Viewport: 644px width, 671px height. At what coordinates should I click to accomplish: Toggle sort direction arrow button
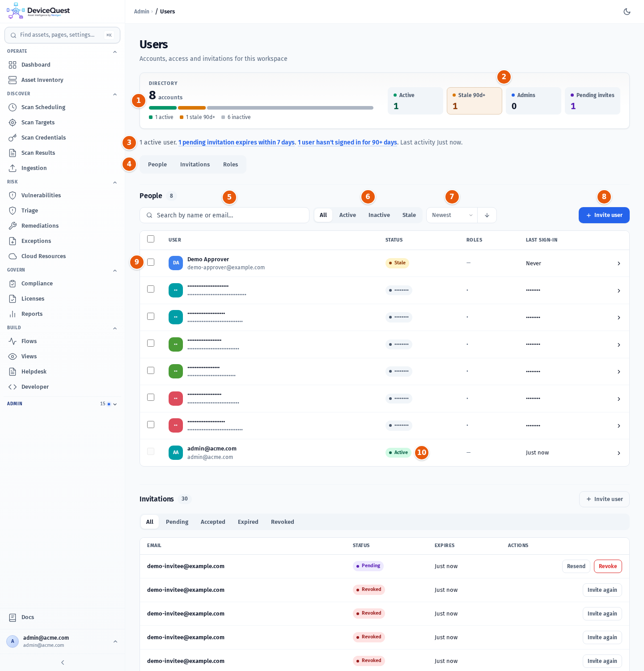point(487,215)
